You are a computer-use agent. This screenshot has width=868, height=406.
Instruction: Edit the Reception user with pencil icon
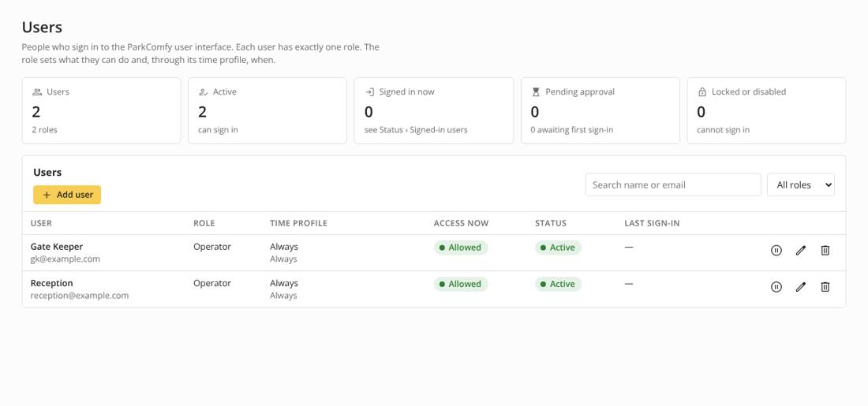(800, 287)
